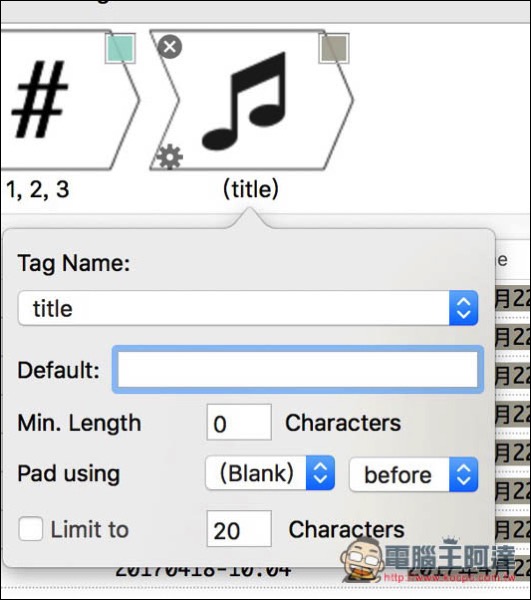Click the cartoon face watermark logo

(x=362, y=559)
